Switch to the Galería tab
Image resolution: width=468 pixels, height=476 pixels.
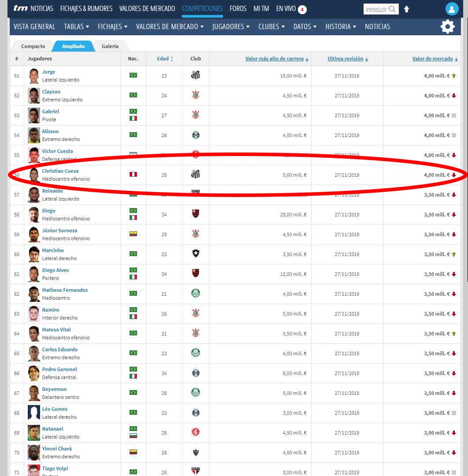[110, 46]
